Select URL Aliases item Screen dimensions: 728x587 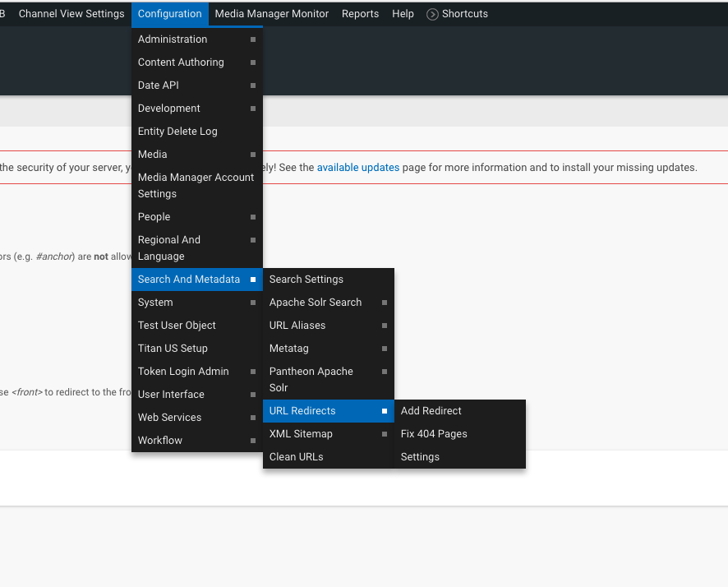tap(328, 326)
